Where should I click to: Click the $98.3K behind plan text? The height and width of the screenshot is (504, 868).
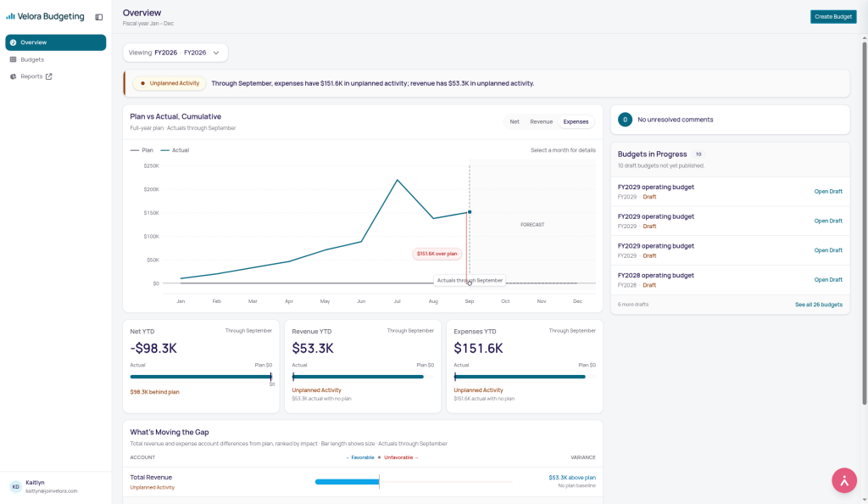(154, 392)
